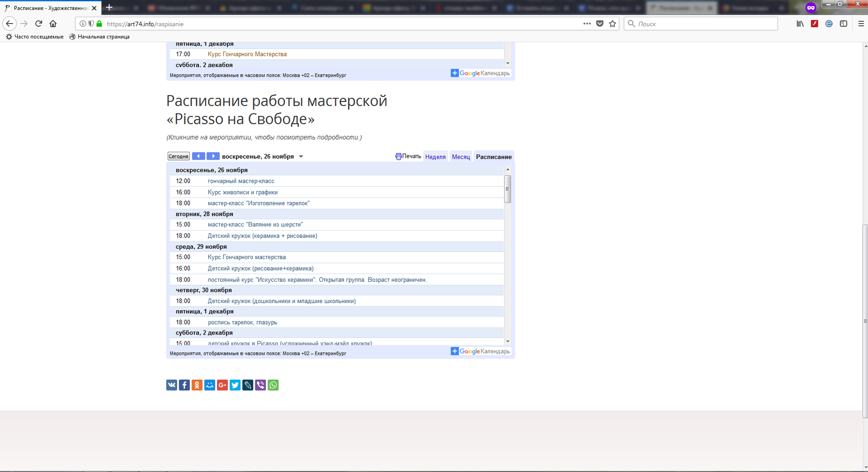Open Часто посещаемые bookmarks folder
The width and height of the screenshot is (868, 472).
(x=35, y=37)
